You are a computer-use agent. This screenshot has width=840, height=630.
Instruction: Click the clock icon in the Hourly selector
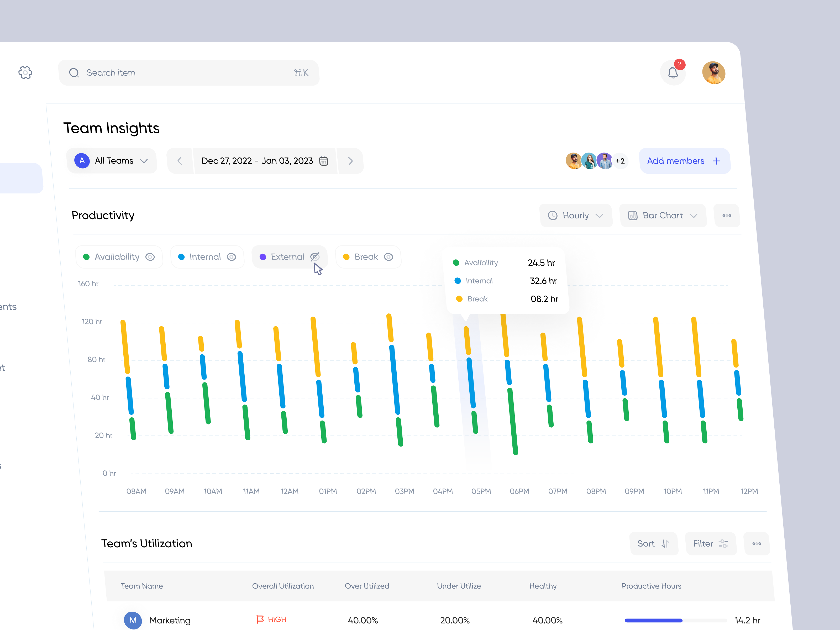(553, 215)
